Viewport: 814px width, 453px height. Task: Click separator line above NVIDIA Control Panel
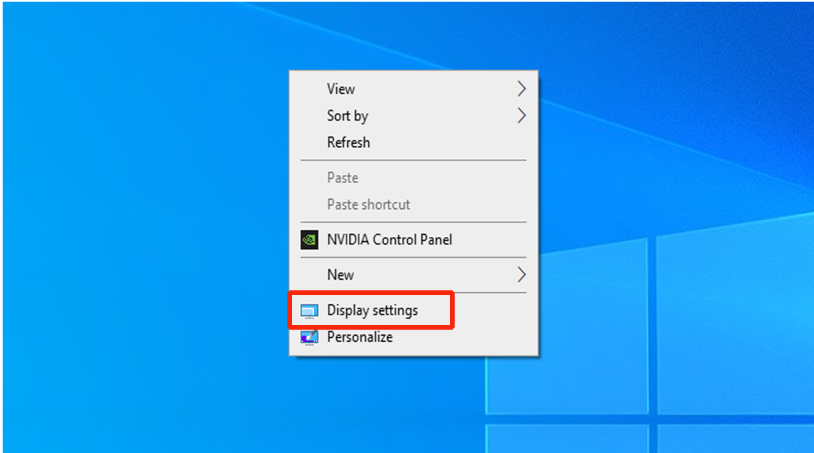tap(414, 222)
